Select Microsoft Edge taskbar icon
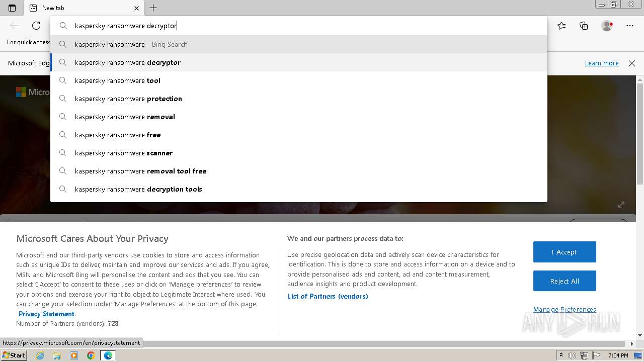This screenshot has width=644, height=362. point(108,355)
